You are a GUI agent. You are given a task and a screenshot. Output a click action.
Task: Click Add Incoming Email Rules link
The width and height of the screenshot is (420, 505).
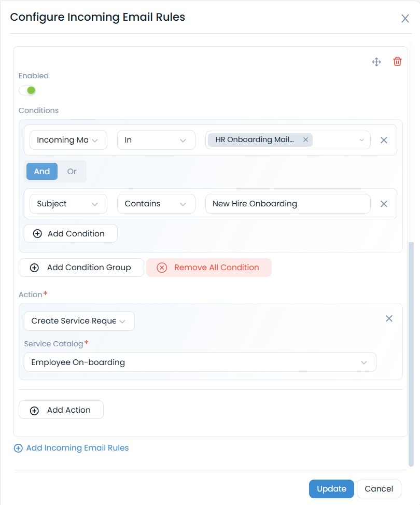pyautogui.click(x=71, y=448)
